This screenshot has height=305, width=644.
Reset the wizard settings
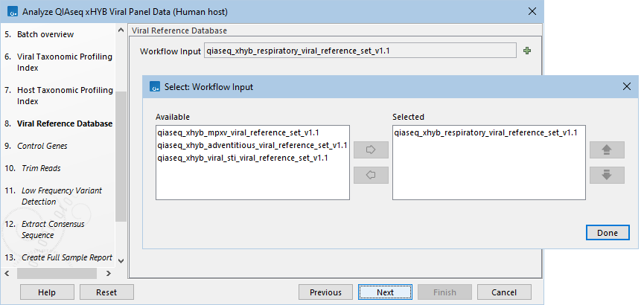point(106,292)
